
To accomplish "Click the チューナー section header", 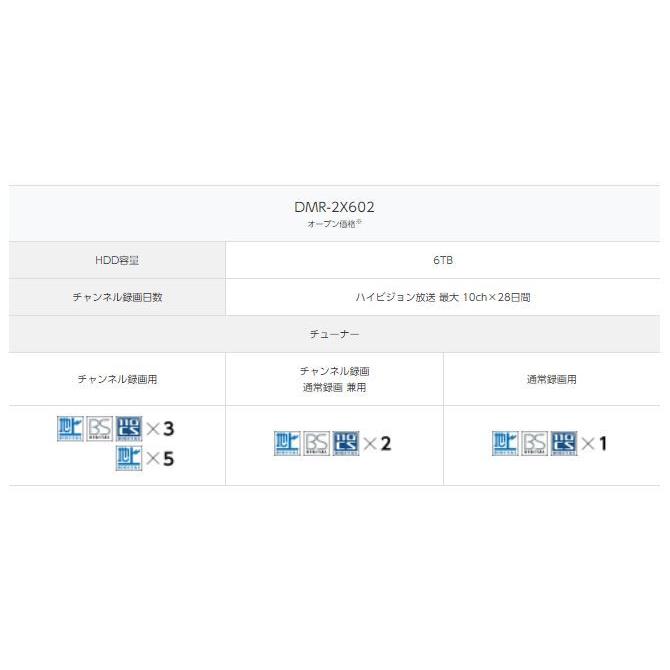I will 335,334.
